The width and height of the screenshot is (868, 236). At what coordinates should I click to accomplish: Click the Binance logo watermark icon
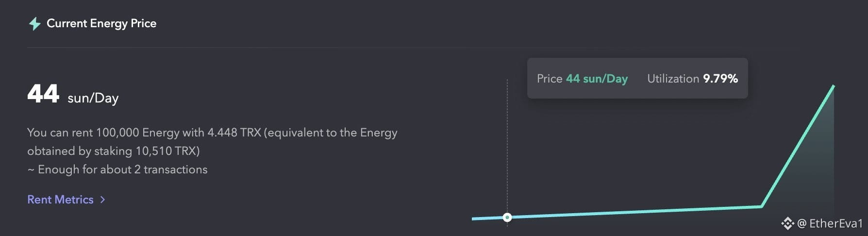point(787,223)
